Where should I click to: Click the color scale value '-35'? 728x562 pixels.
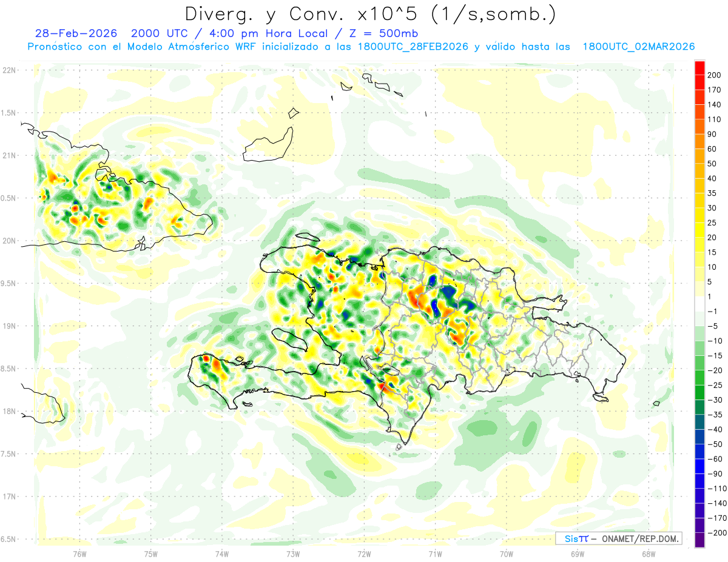715,415
